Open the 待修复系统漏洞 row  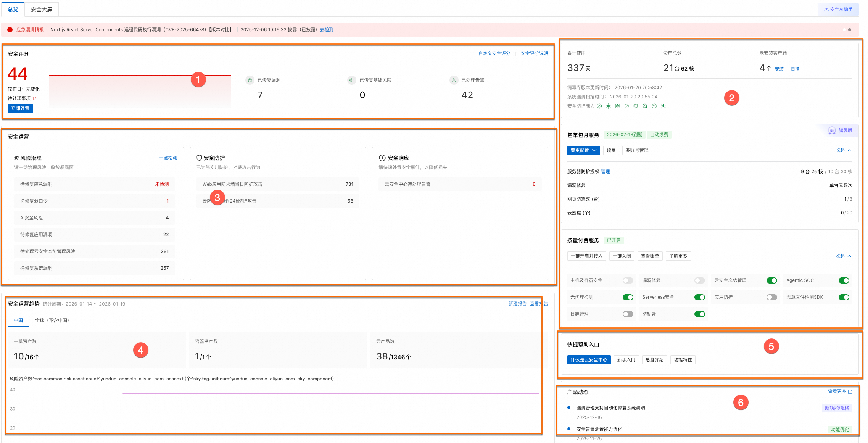tap(95, 269)
